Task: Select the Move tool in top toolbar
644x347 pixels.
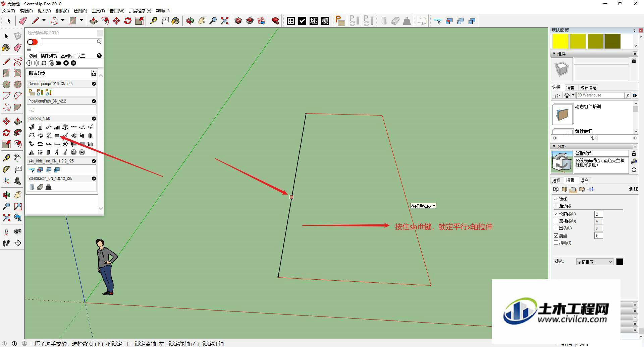Action: coord(116,21)
